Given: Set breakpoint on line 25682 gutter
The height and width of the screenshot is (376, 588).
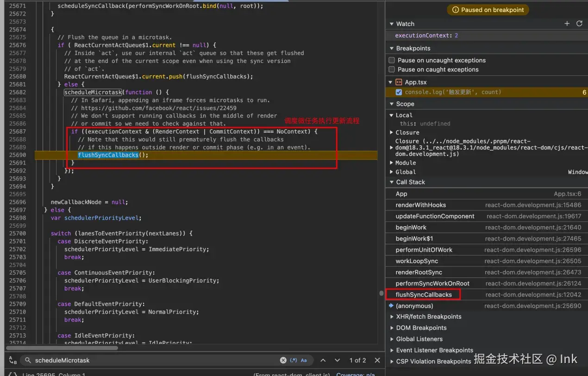Looking at the screenshot, I should [x=18, y=92].
